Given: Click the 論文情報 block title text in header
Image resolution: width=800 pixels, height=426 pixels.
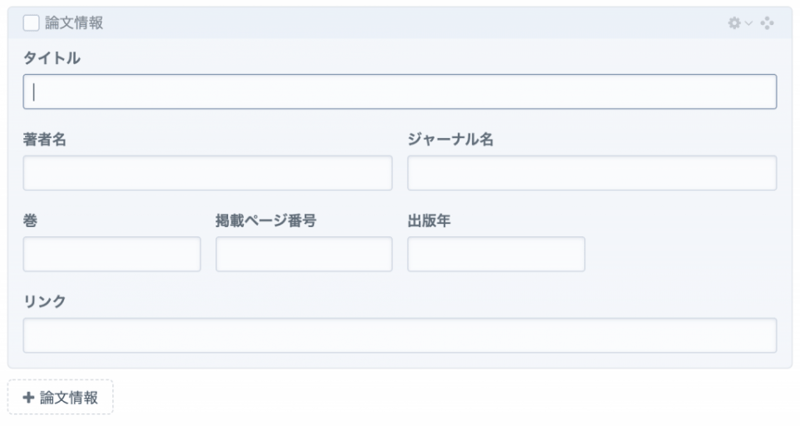Looking at the screenshot, I should 74,22.
